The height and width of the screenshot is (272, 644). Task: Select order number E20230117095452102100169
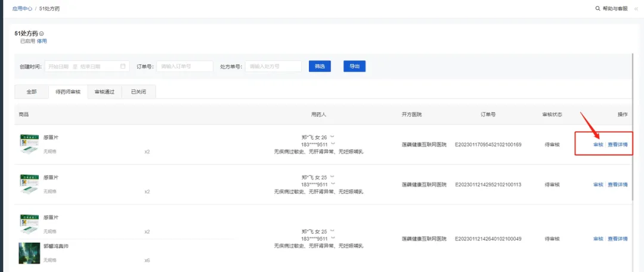(x=488, y=144)
